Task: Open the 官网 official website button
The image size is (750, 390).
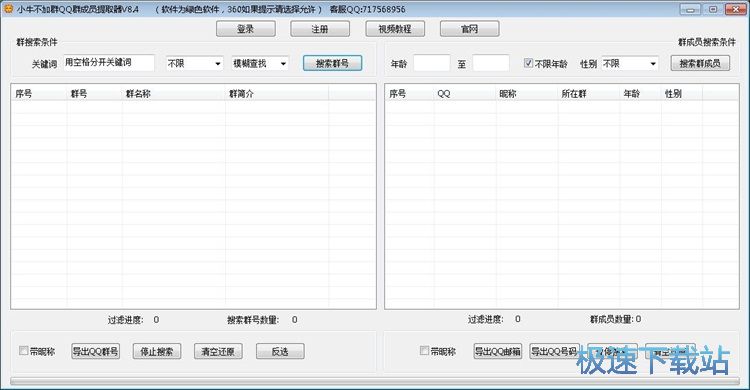Action: (x=469, y=29)
